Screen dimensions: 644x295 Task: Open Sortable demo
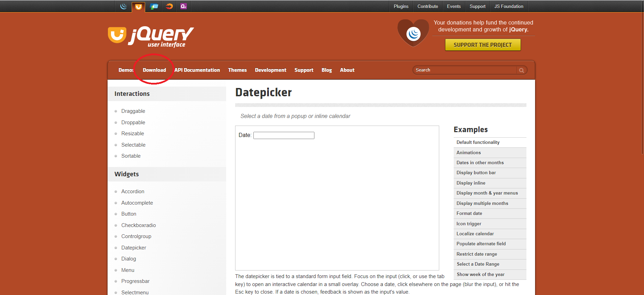(131, 156)
